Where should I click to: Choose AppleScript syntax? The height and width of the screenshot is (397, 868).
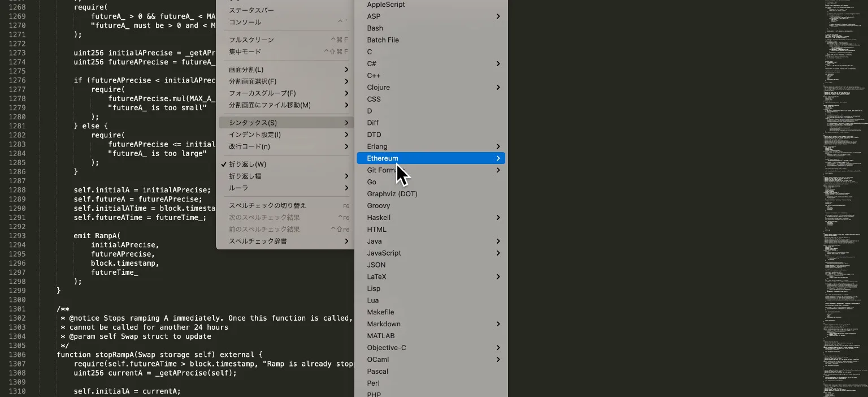(431, 5)
